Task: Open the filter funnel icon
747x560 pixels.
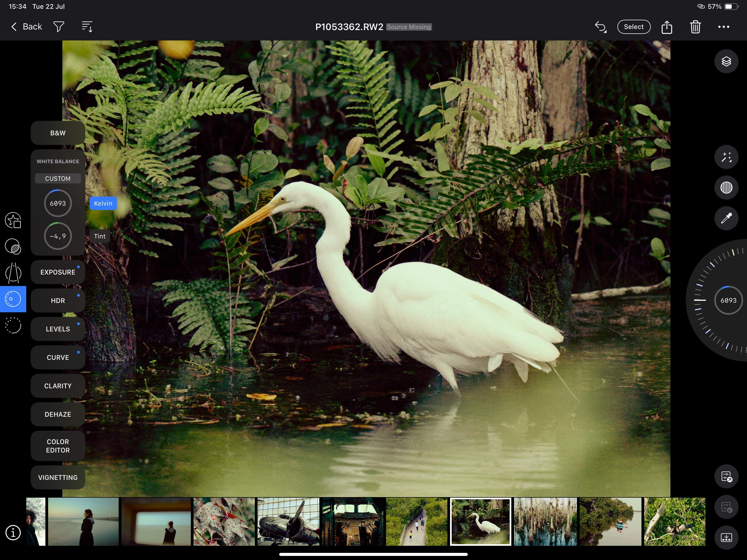Action: click(59, 27)
